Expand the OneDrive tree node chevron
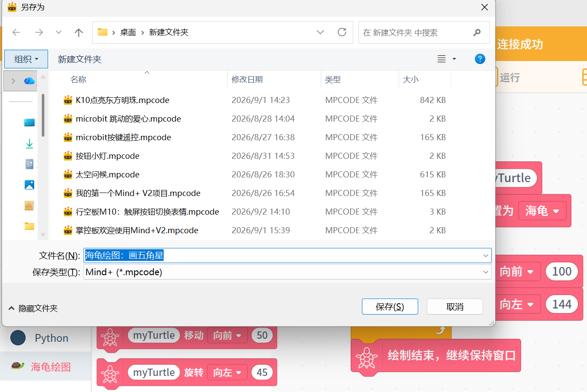The image size is (587, 392). click(x=13, y=81)
